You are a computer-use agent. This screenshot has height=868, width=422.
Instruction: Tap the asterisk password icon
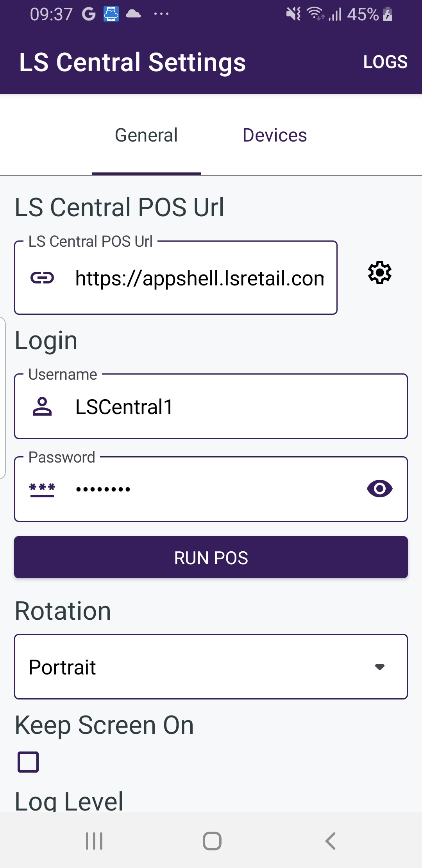pos(42,489)
